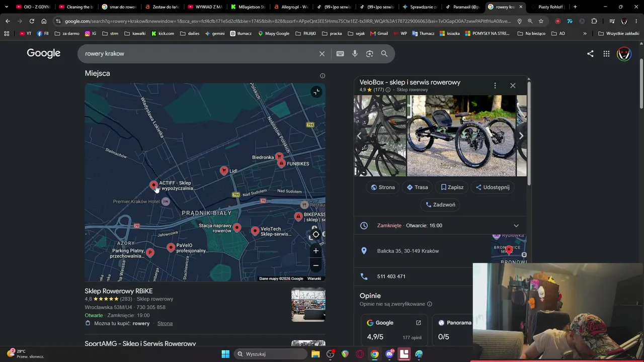Select the PaVelO profesjonalny map pin

(x=171, y=247)
